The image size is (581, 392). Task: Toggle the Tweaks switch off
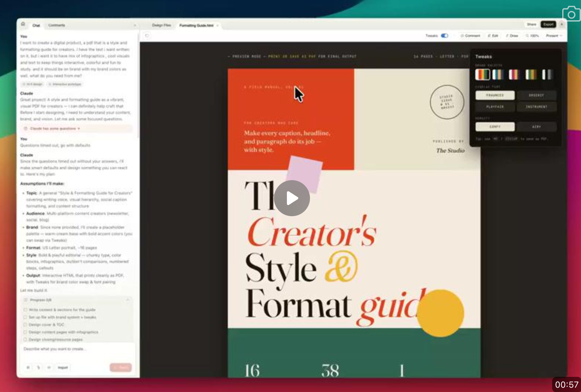[444, 36]
